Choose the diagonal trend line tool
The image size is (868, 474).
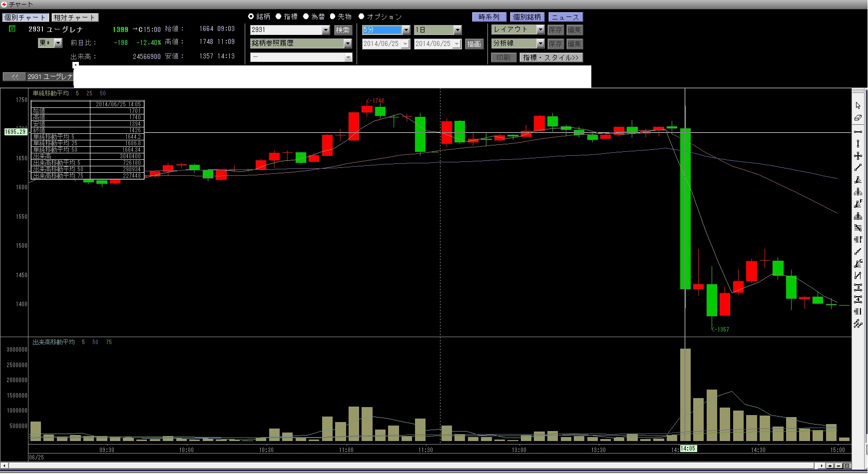(x=858, y=168)
